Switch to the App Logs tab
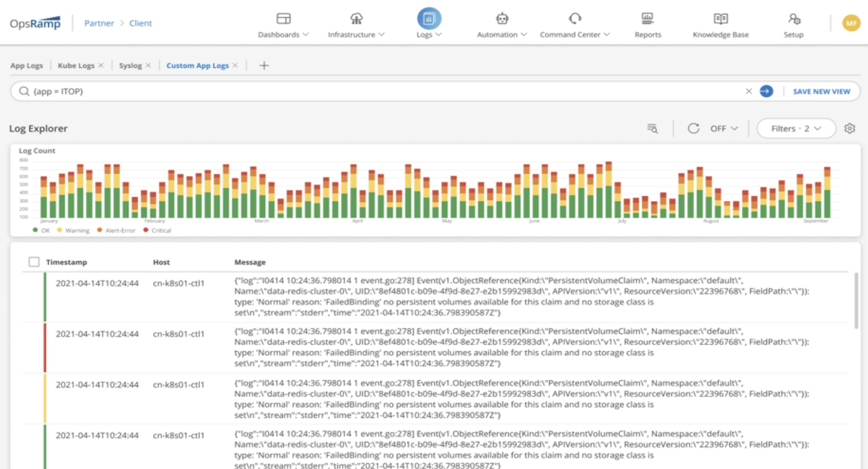Image resolution: width=868 pixels, height=469 pixels. click(x=26, y=65)
